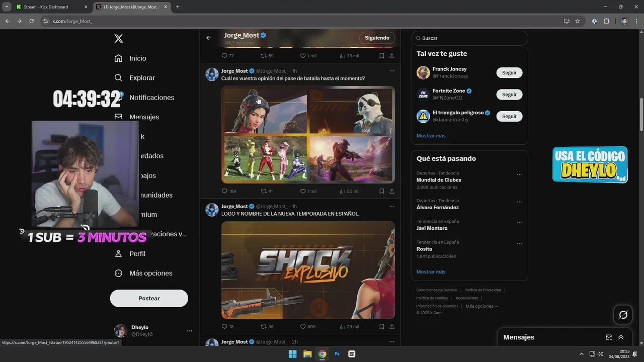Click Grok floating button
Screen dimensions: 644x362
(623, 315)
